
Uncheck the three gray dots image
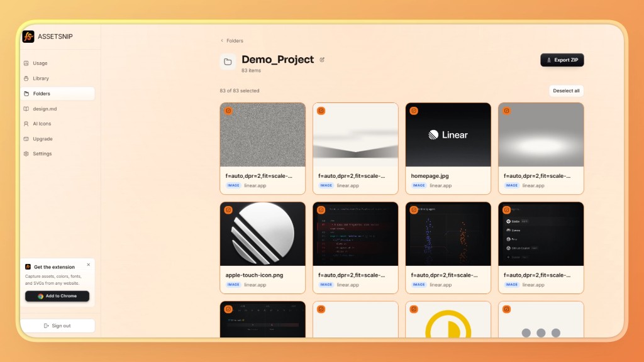[507, 309]
